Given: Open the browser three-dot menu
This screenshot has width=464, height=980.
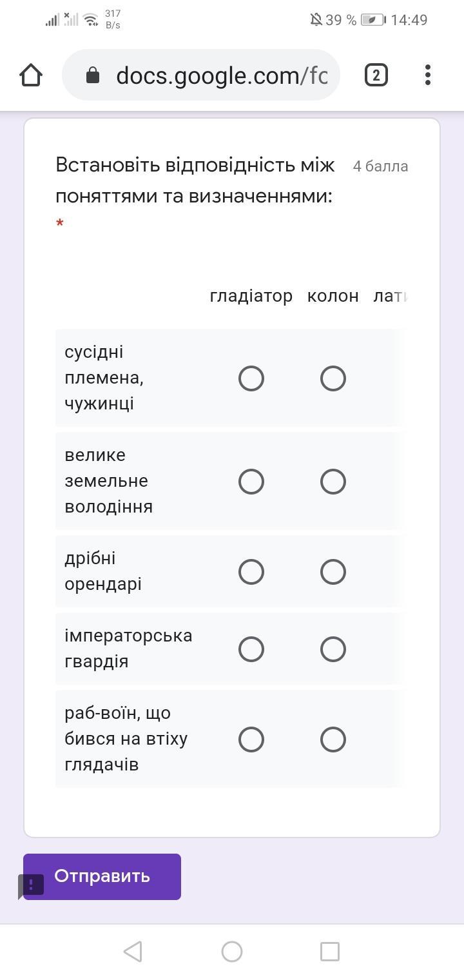Looking at the screenshot, I should [428, 75].
